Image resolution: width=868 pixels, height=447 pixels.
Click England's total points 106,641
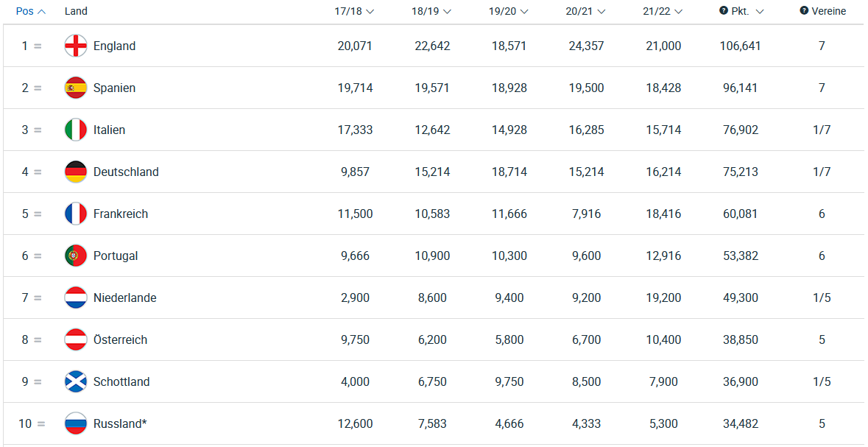tap(740, 46)
